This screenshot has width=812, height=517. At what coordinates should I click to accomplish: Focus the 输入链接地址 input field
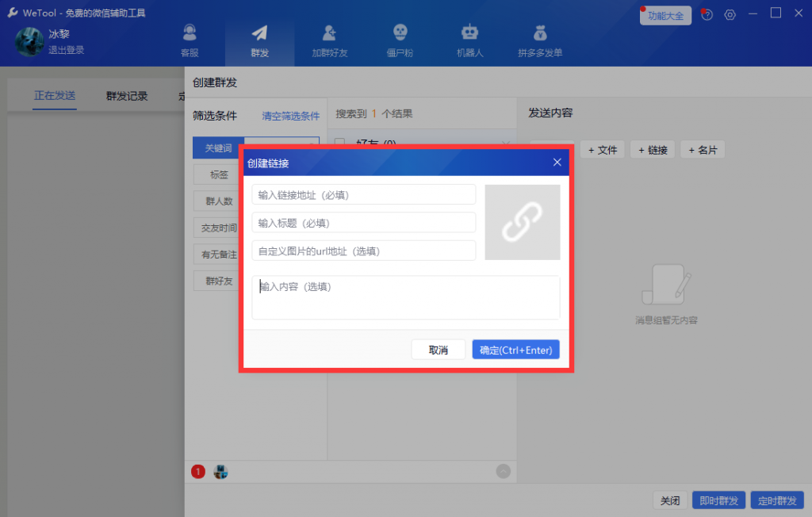click(363, 195)
